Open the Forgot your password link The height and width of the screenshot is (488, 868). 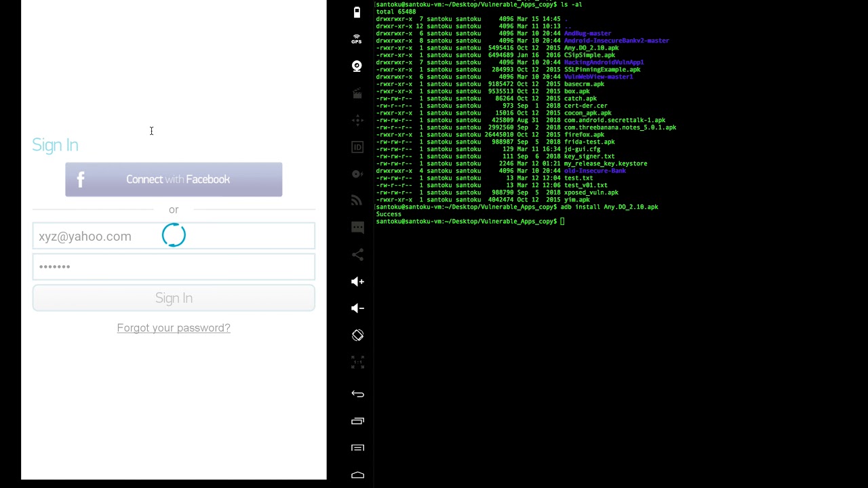click(x=174, y=328)
